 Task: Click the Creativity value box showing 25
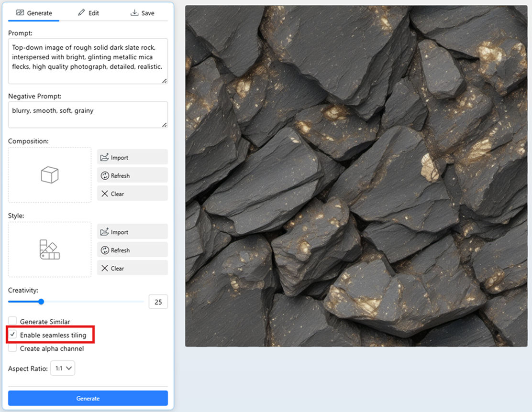click(158, 302)
